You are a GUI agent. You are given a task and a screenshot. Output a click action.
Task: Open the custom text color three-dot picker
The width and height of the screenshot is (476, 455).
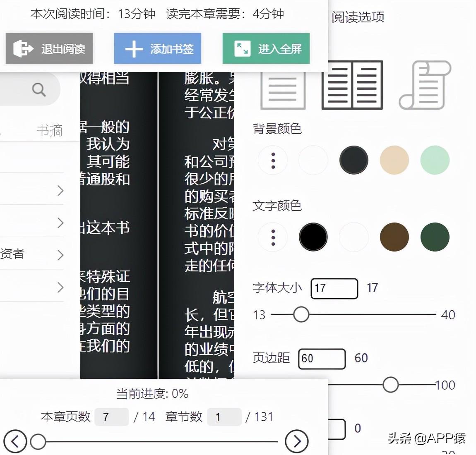click(x=272, y=237)
